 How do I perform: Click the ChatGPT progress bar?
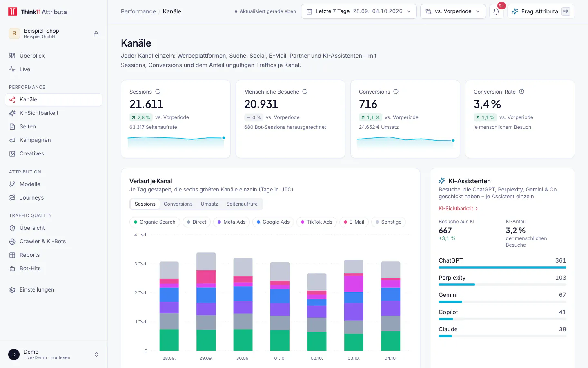click(502, 267)
